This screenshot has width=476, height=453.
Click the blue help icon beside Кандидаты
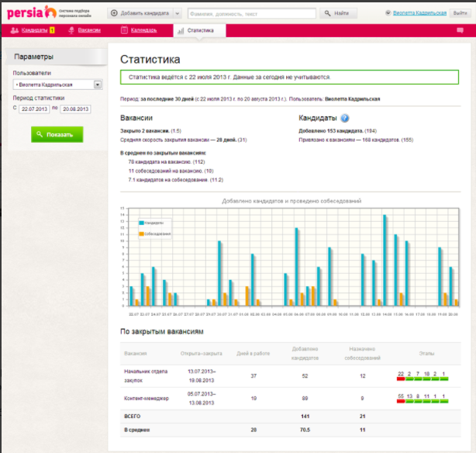[345, 119]
